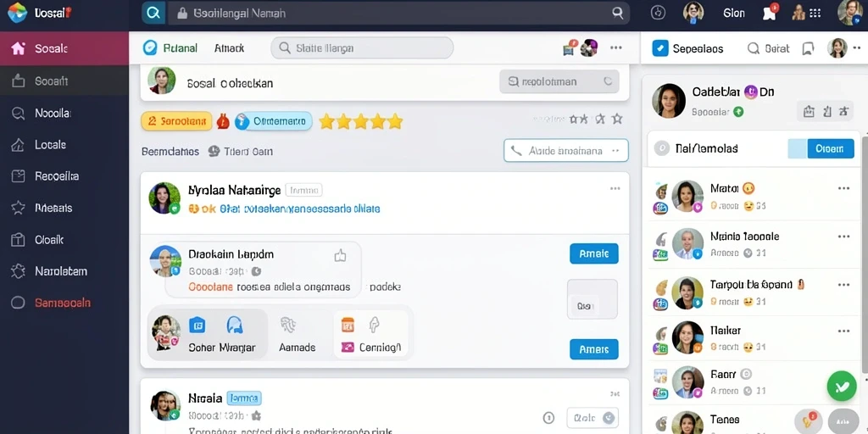Screen dimensions: 868x434
Task: Click the blue square icon above Soher Mirarjar
Action: click(x=197, y=325)
